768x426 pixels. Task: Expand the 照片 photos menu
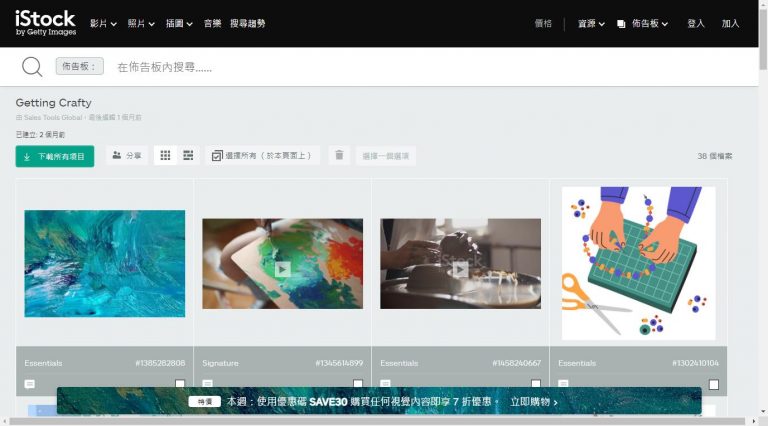[141, 24]
